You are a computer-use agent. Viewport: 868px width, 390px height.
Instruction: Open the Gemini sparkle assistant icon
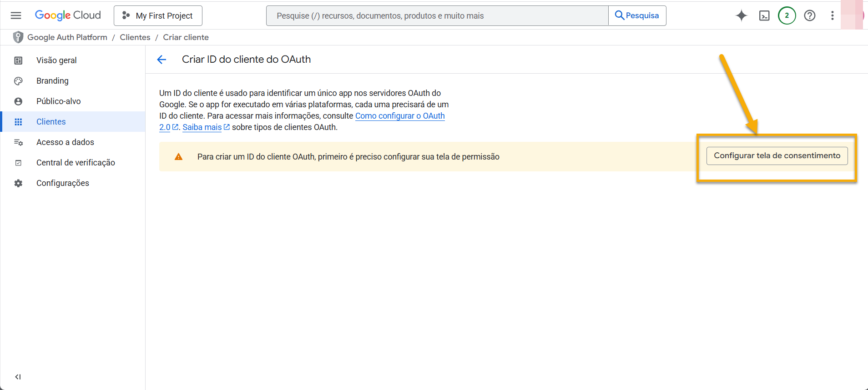(x=742, y=15)
